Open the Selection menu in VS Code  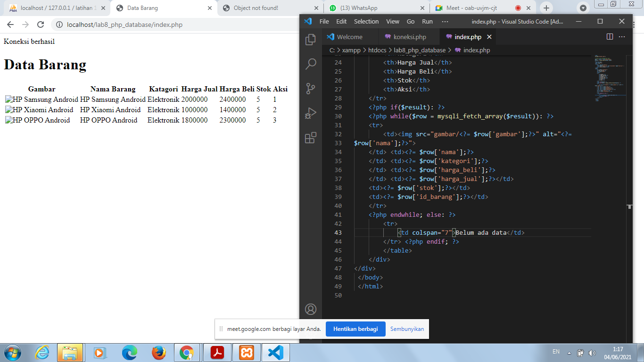pos(366,21)
